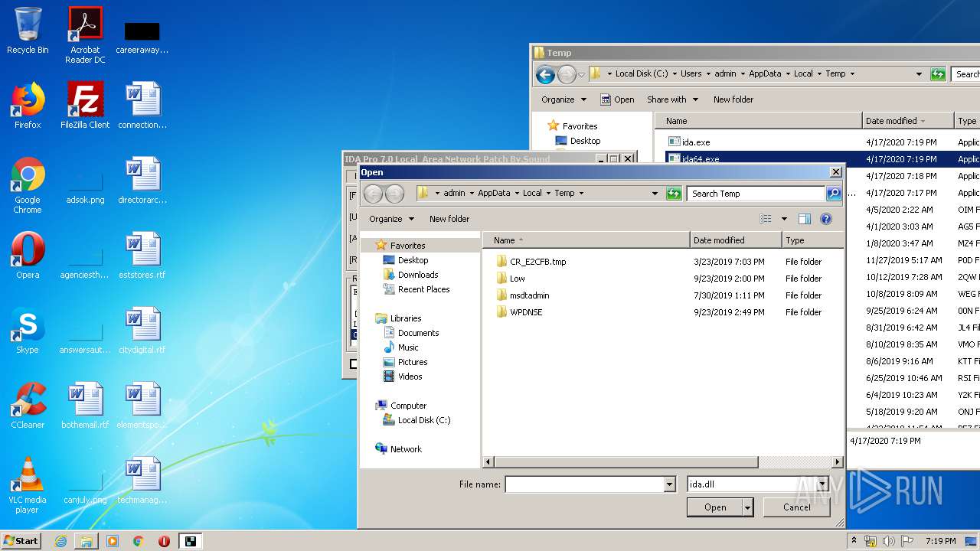Click Temp breadcrumb in Open dialog address bar
Screen dimensions: 980x551
(x=564, y=194)
